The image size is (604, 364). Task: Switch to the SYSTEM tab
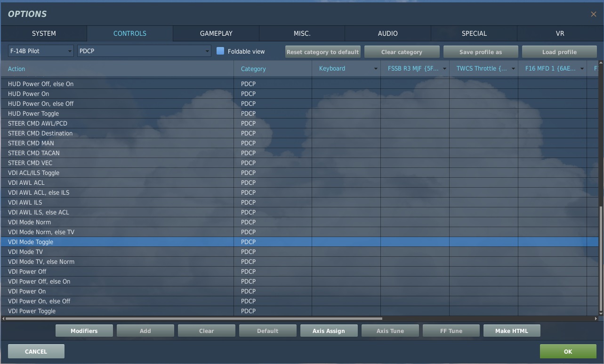[x=44, y=33]
